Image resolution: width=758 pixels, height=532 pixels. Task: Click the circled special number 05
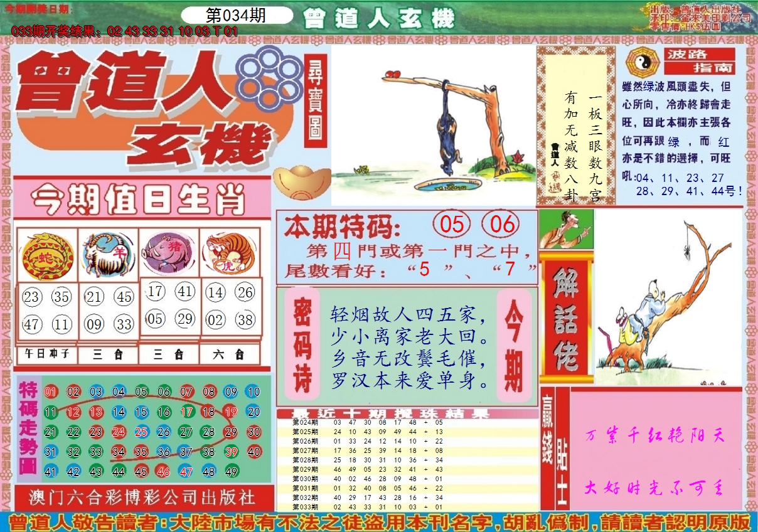click(x=452, y=224)
